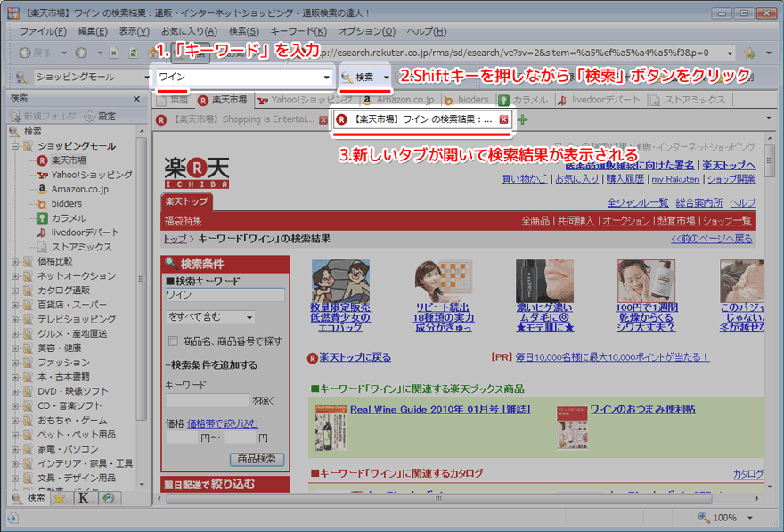Close the 検索 side panel

tap(137, 99)
